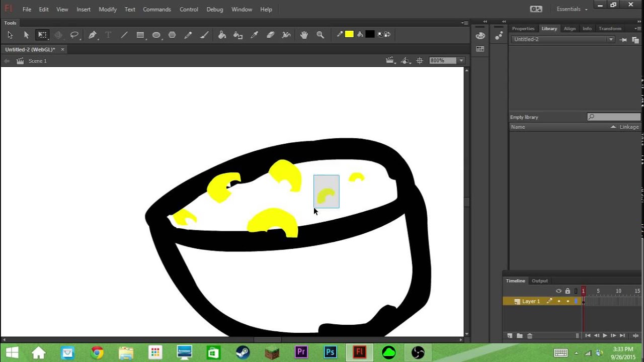The image size is (644, 362).
Task: Create a new layer in the timeline
Action: coord(510,335)
